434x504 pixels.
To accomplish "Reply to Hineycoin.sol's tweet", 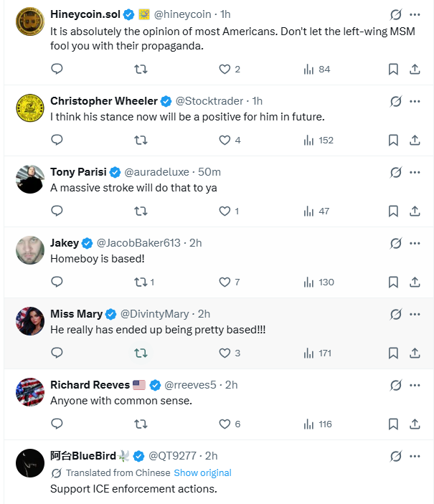I will click(57, 69).
